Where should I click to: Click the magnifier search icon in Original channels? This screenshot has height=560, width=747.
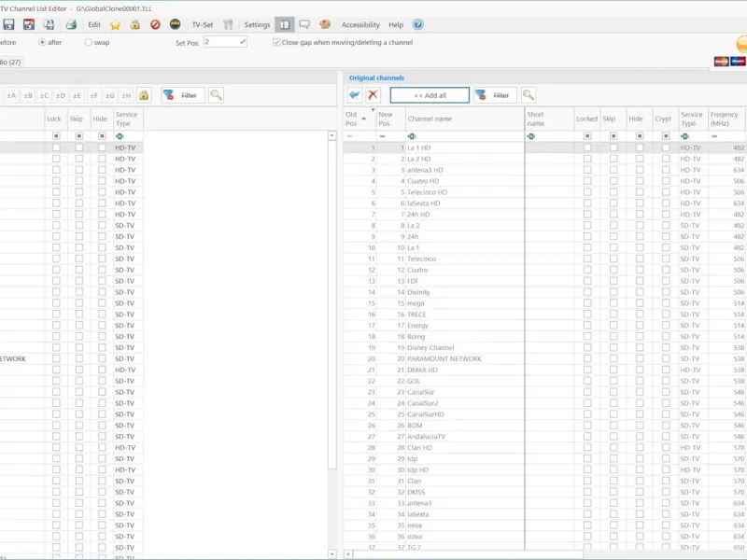pos(529,95)
